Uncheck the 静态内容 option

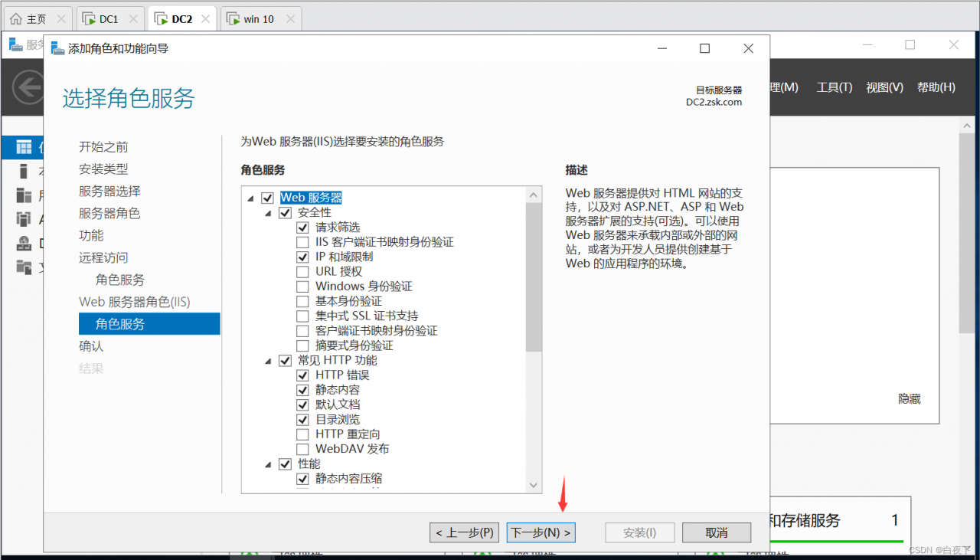303,389
